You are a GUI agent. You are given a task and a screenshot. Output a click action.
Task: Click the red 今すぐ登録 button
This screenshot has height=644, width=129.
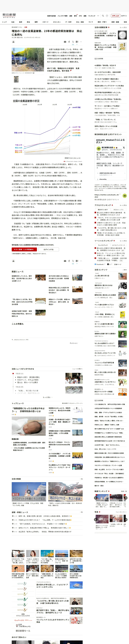click(x=24, y=250)
